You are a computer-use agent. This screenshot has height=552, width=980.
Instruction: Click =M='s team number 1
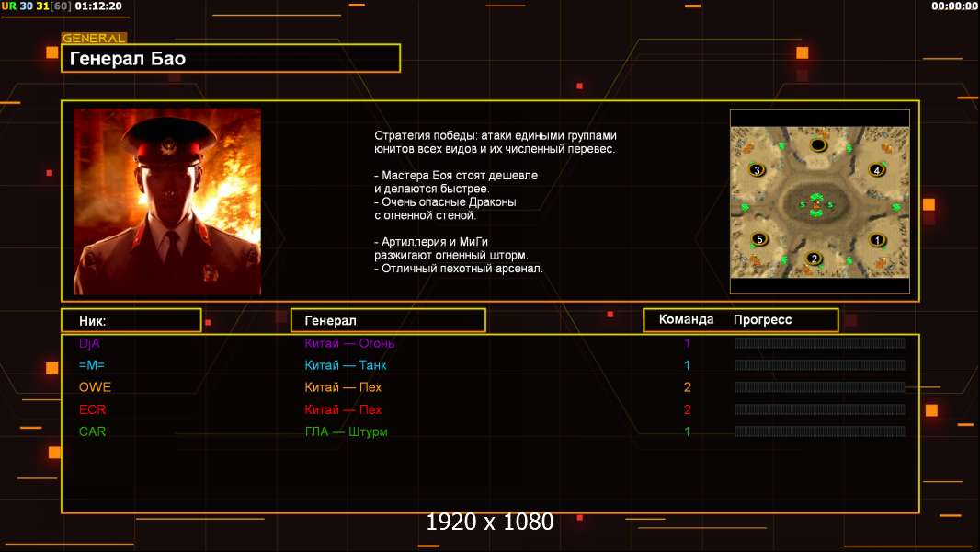click(687, 365)
